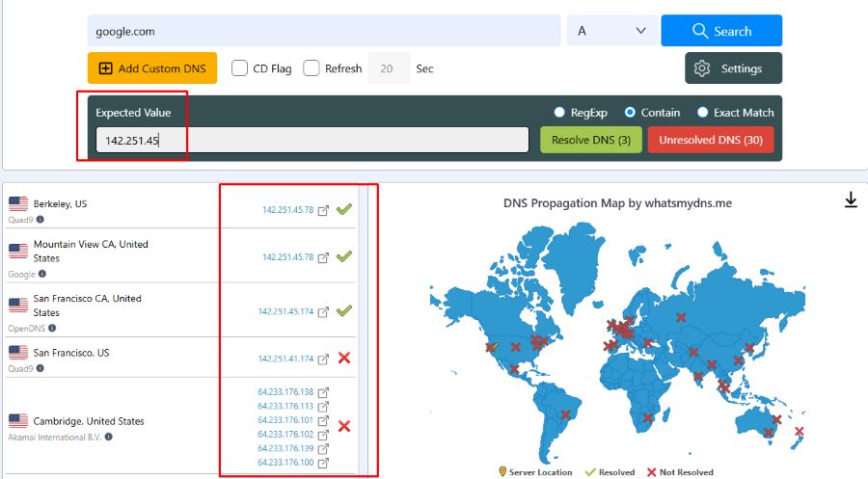Click info icon next to OpenDNS

52,328
